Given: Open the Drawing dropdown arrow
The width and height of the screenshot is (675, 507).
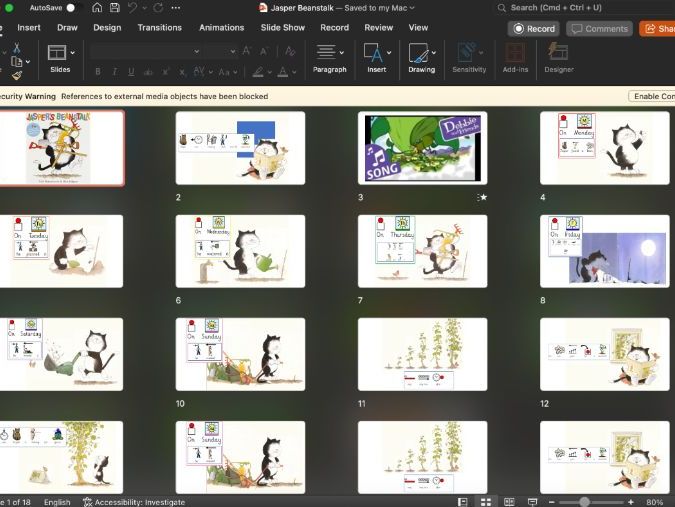Looking at the screenshot, I should (x=433, y=53).
